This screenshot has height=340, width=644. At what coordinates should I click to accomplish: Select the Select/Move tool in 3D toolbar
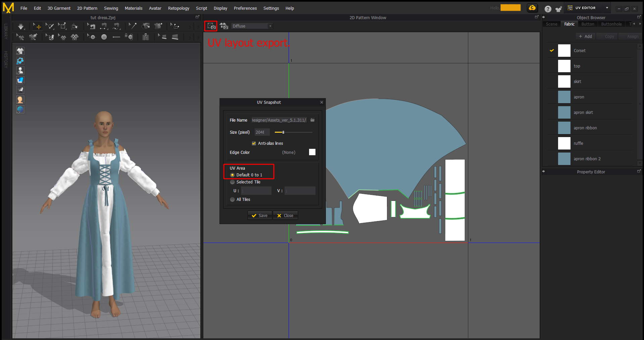(37, 26)
